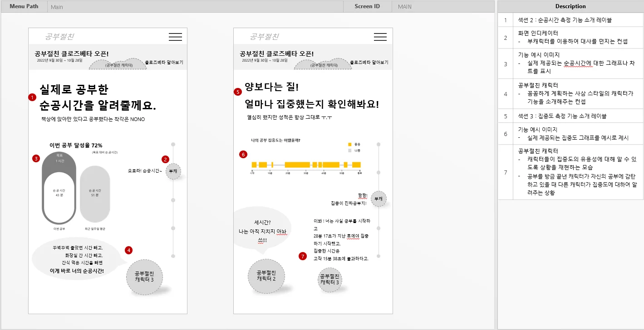Image resolution: width=644 pixels, height=330 pixels.
Task: Click the banner character placeholder on the 순공시간 mockup
Action: 119,64
